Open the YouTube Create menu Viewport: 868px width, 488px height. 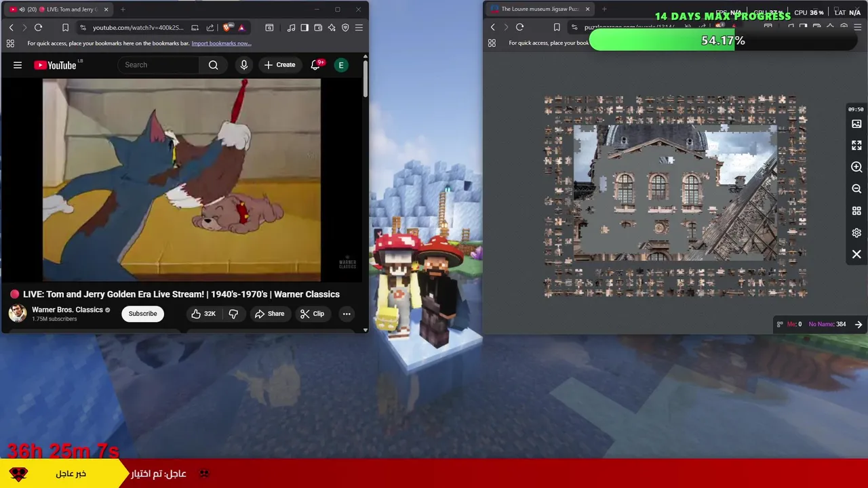tap(279, 65)
